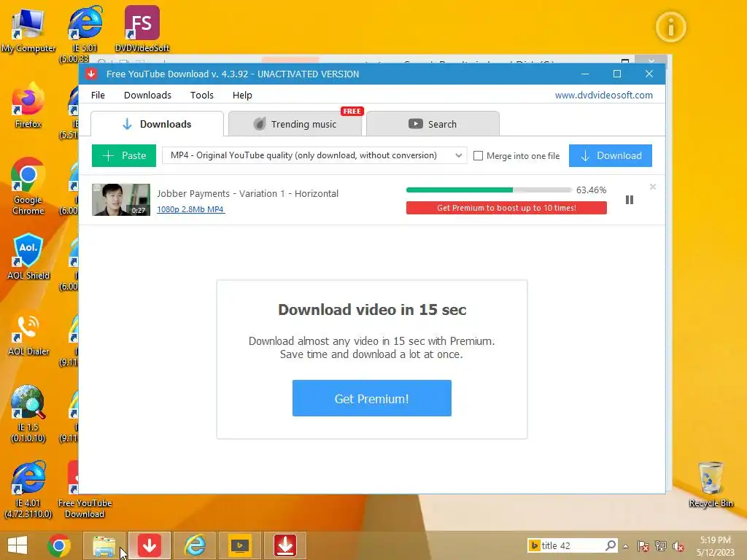747x560 pixels.
Task: Open Free YouTube Download desktop shortcut
Action: pos(85,489)
